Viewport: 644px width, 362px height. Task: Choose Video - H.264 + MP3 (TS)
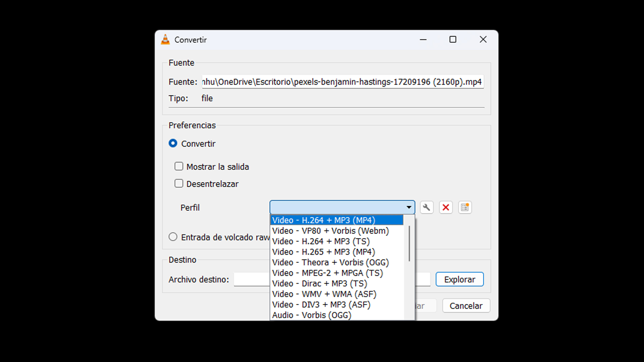(x=337, y=241)
